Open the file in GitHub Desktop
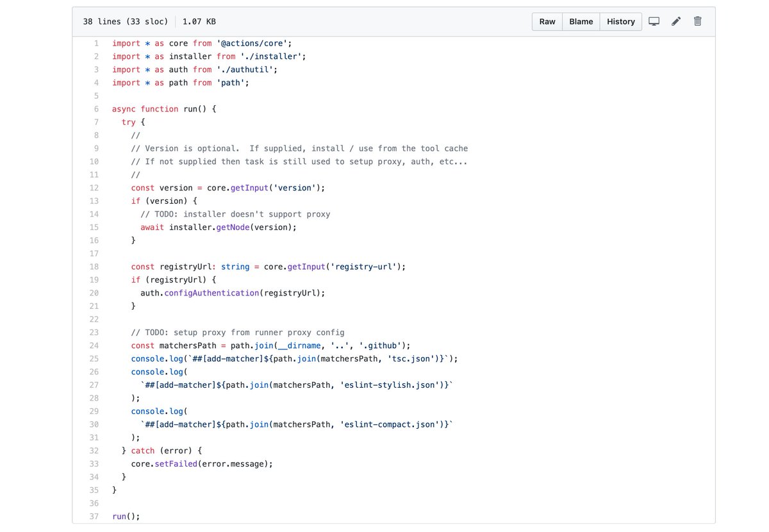The image size is (769, 532). coord(654,21)
